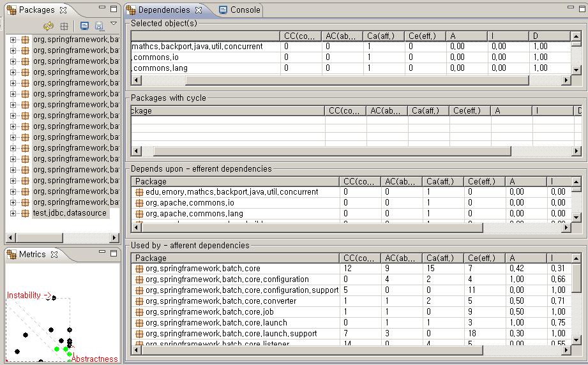Click package icon beside org.apache.commons.io

(x=139, y=203)
